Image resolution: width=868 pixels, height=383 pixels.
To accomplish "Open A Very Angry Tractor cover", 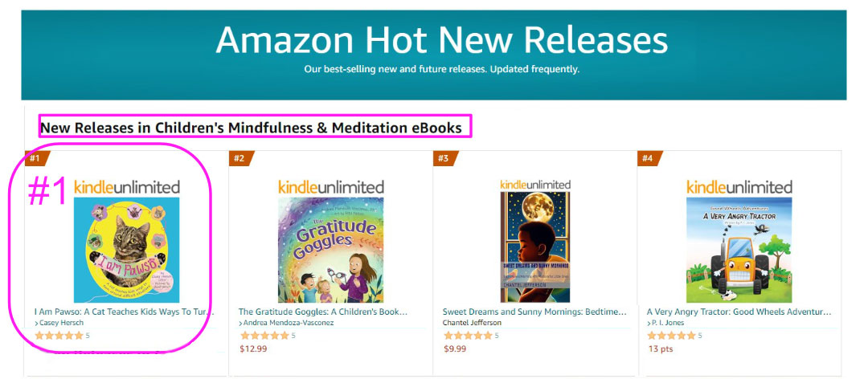I will click(739, 250).
